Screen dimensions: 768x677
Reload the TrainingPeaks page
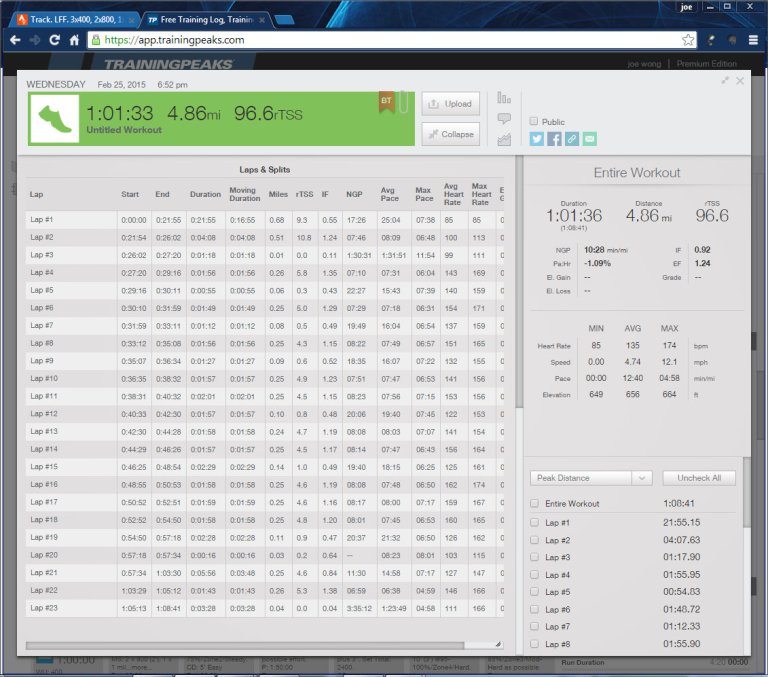tap(54, 40)
